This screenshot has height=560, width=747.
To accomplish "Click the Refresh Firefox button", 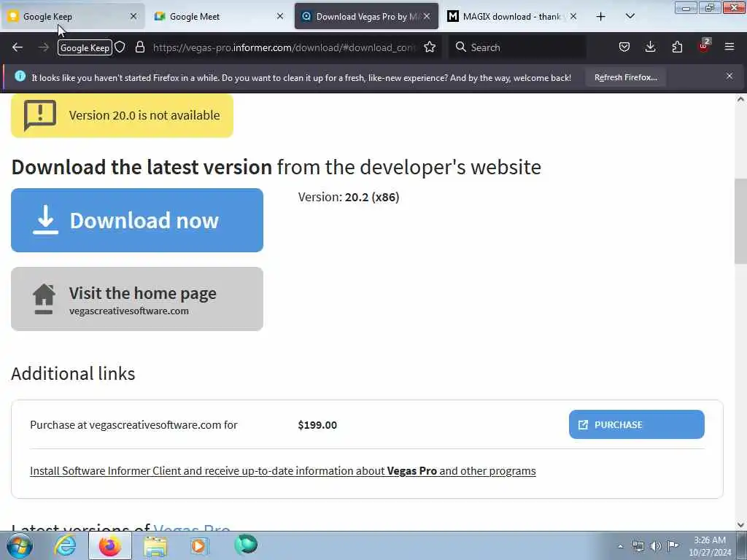I will [625, 77].
